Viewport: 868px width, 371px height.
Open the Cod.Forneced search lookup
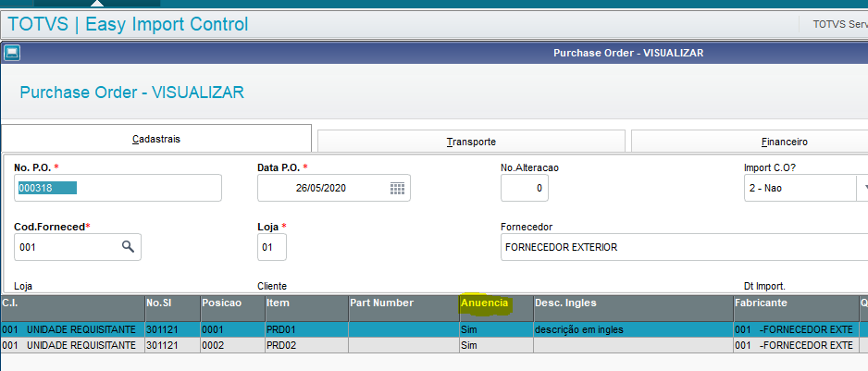pos(128,247)
